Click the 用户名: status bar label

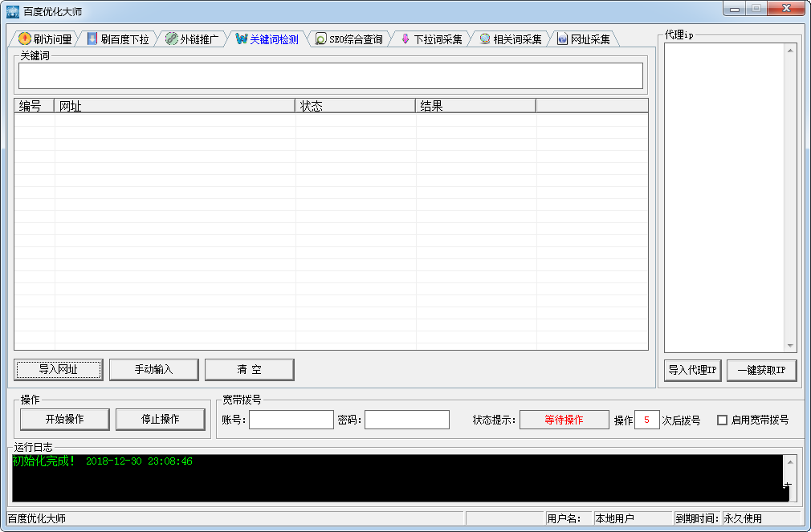(564, 518)
